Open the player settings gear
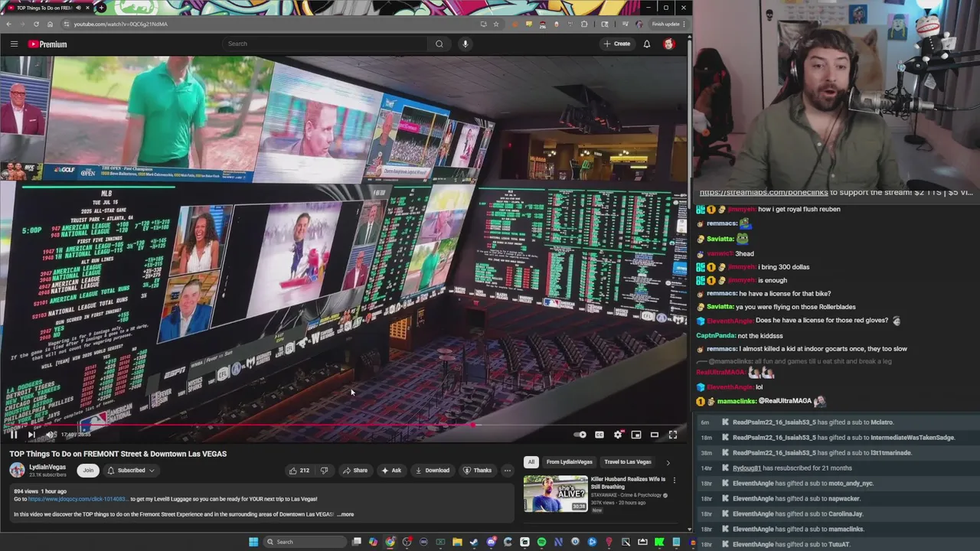 [x=618, y=435]
